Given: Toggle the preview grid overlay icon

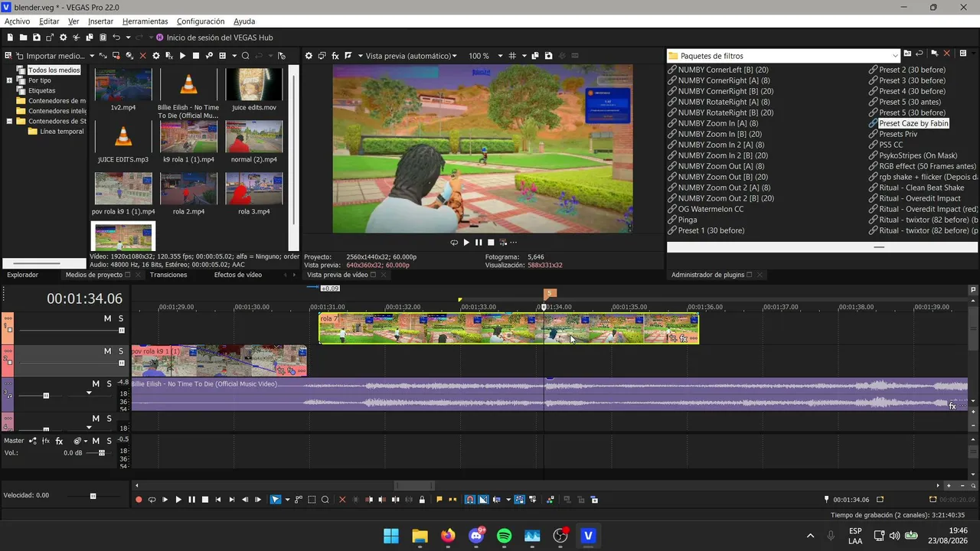Looking at the screenshot, I should [x=512, y=56].
